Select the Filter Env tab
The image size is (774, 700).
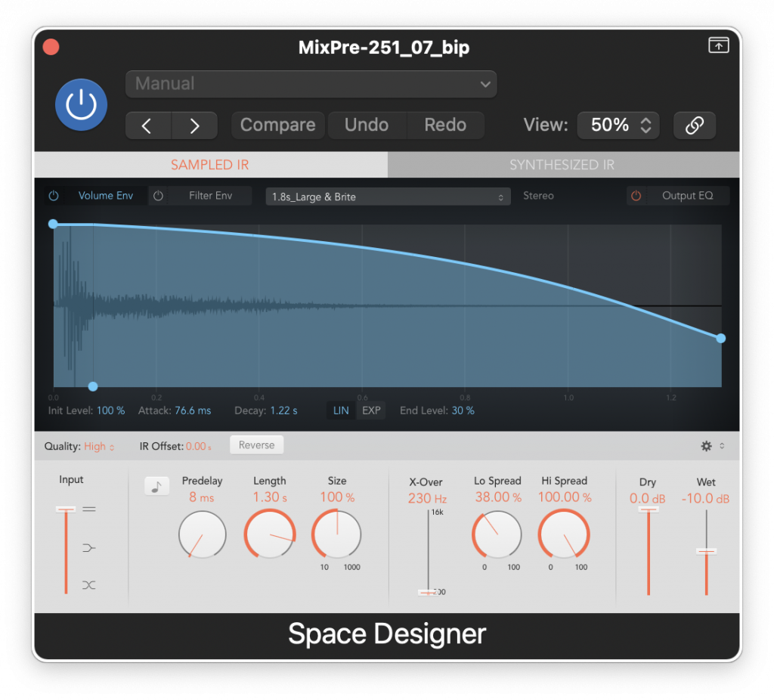[210, 196]
